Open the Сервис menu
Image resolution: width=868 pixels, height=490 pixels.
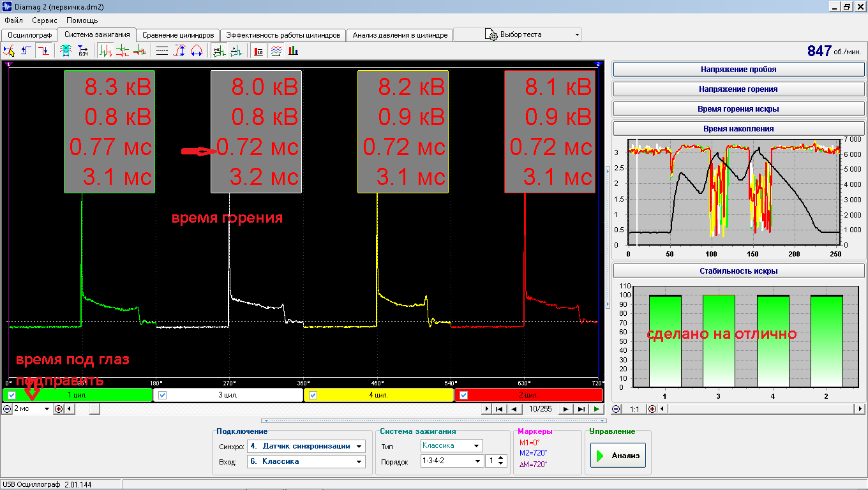point(45,20)
